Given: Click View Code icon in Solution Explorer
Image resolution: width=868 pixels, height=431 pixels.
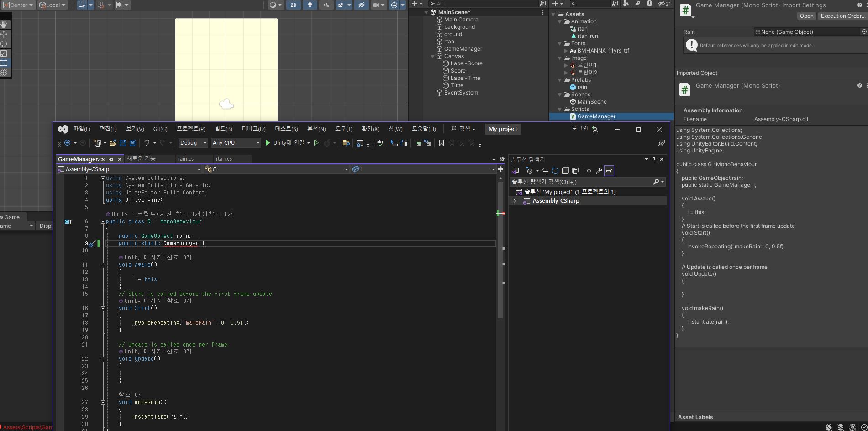Looking at the screenshot, I should 589,171.
